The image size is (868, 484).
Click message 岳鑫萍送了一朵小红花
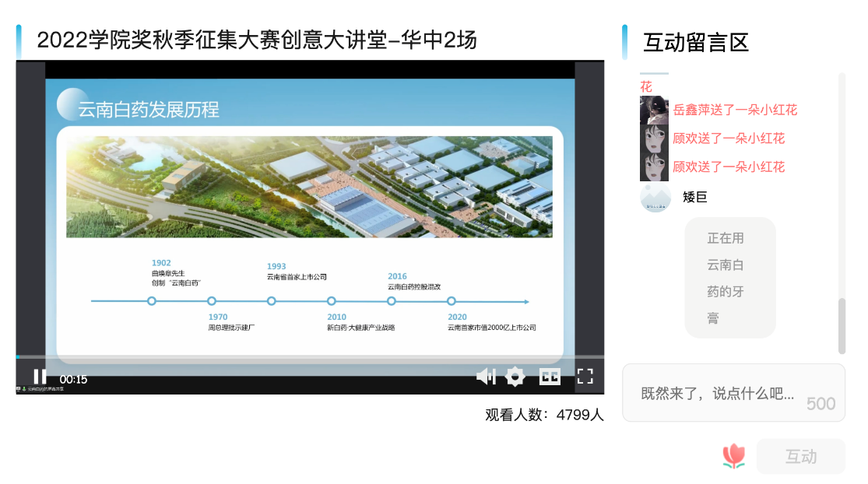coord(735,110)
